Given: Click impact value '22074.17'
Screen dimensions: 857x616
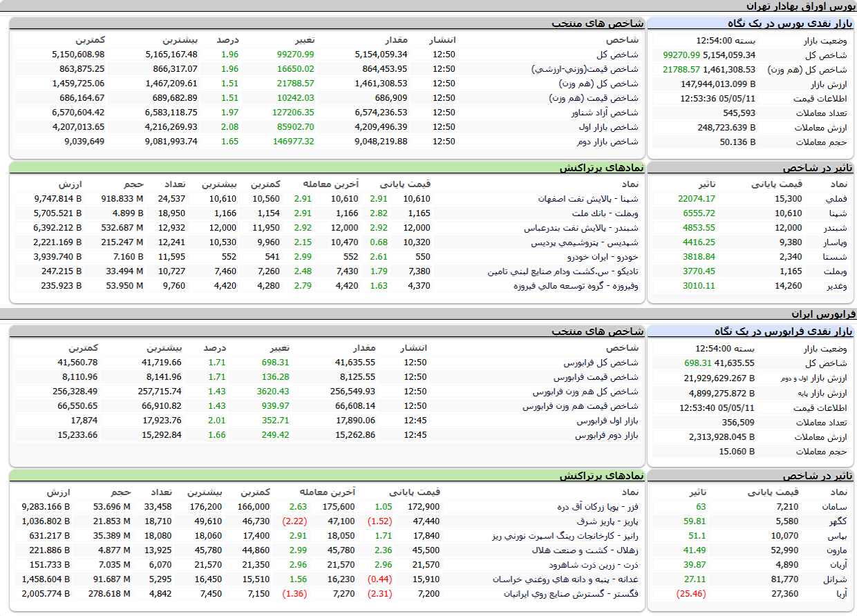Looking at the screenshot, I should (x=697, y=199).
